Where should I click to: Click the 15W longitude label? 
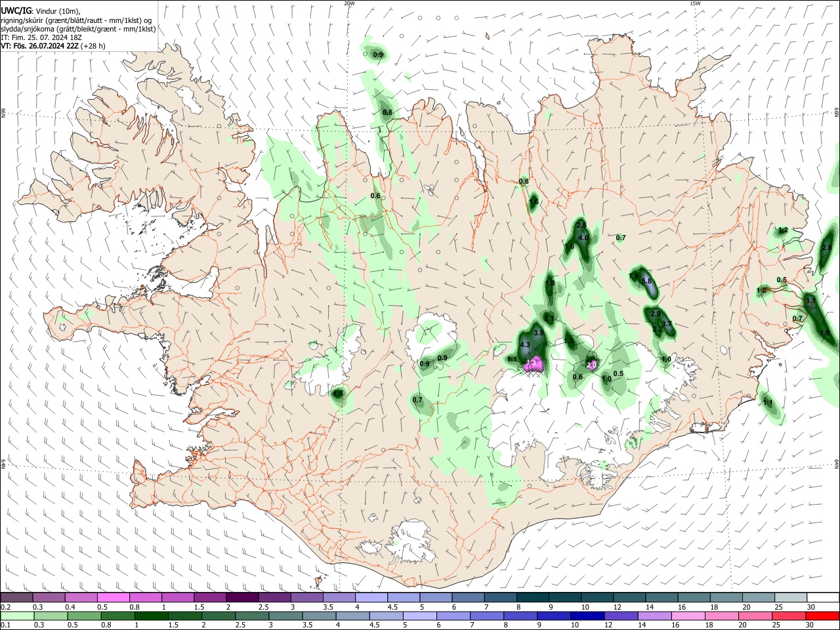[696, 3]
